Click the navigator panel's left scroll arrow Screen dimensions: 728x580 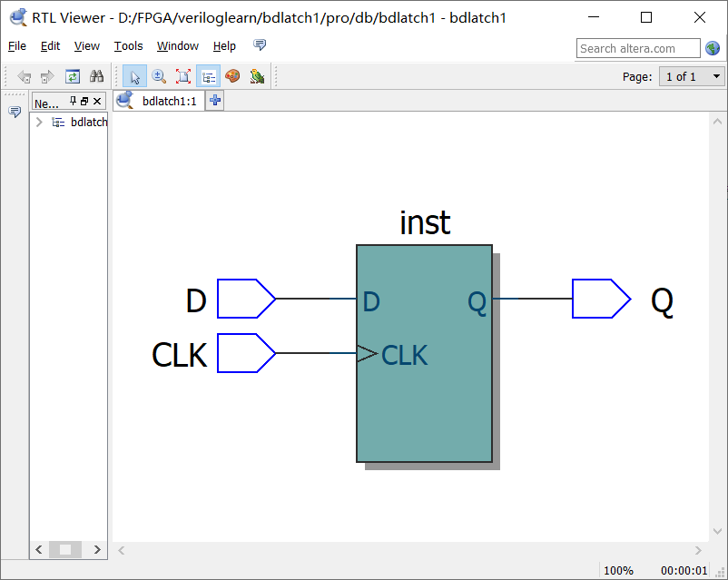(39, 550)
